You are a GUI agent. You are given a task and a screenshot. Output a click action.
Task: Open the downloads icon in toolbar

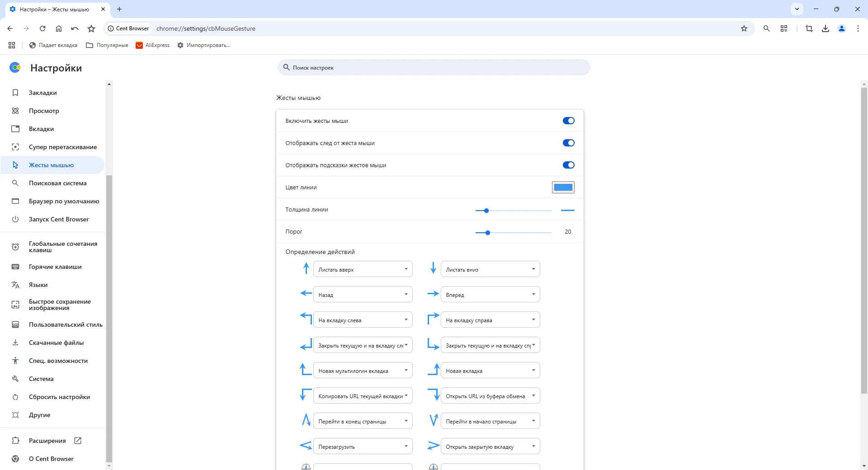(826, 28)
